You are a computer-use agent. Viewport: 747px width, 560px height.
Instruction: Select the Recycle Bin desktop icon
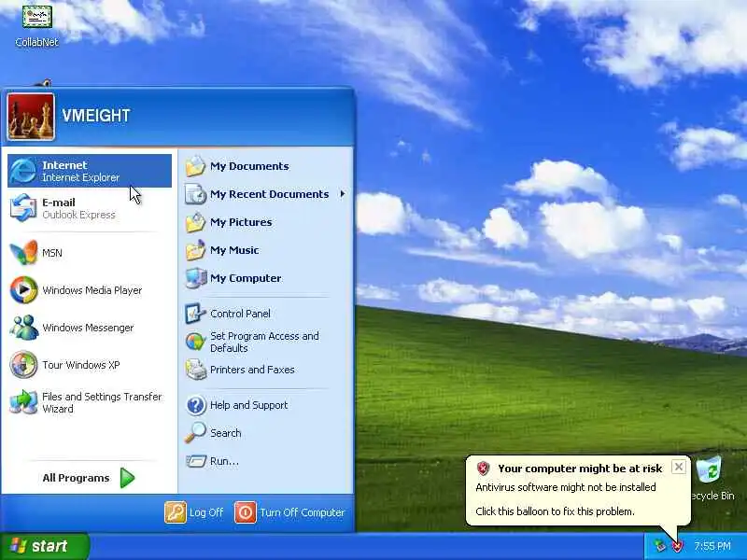[711, 479]
